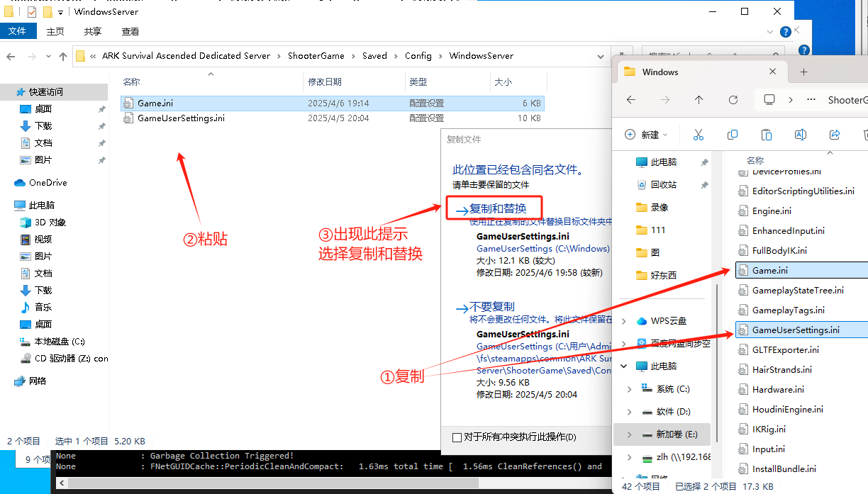
Task: Click left arrow of console horizontal scrollbar
Action: [60, 483]
